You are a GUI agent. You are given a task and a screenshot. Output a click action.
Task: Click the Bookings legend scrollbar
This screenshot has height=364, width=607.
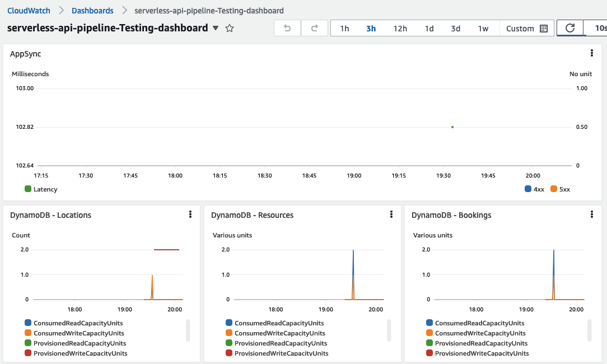click(x=589, y=330)
